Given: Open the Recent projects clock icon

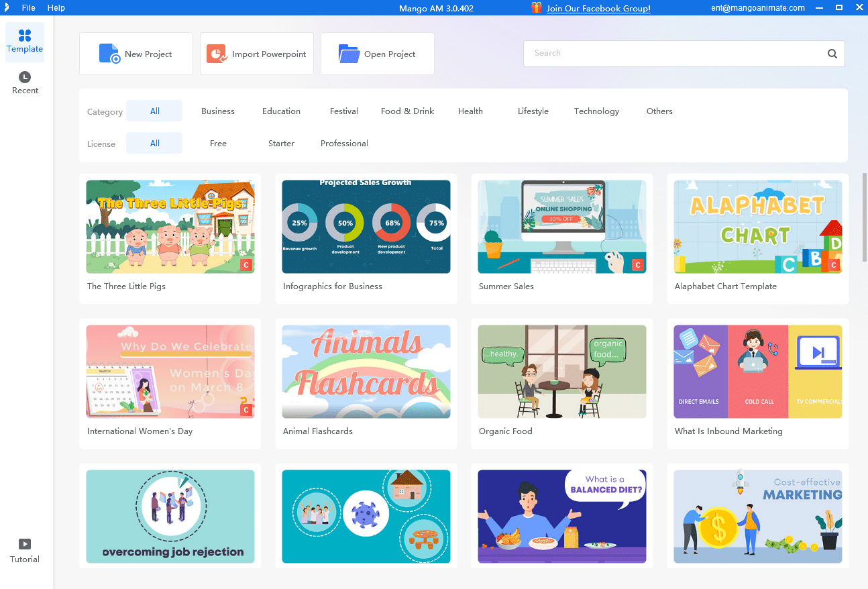Looking at the screenshot, I should click(x=25, y=77).
